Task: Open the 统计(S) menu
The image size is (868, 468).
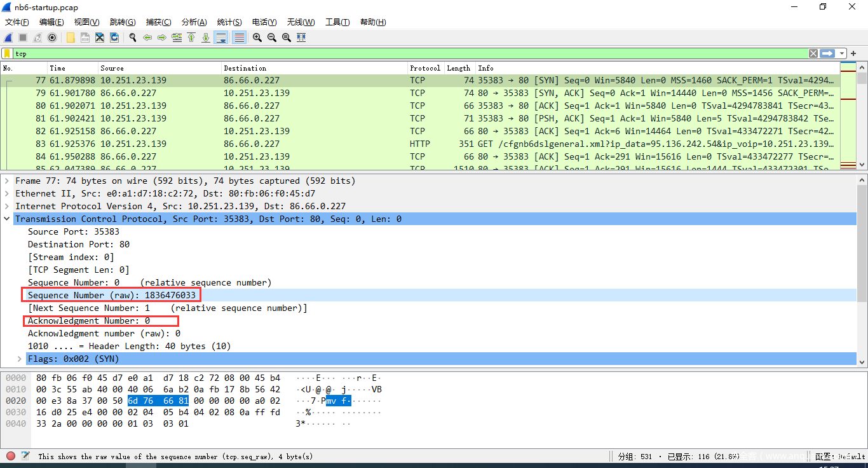Action: tap(229, 22)
